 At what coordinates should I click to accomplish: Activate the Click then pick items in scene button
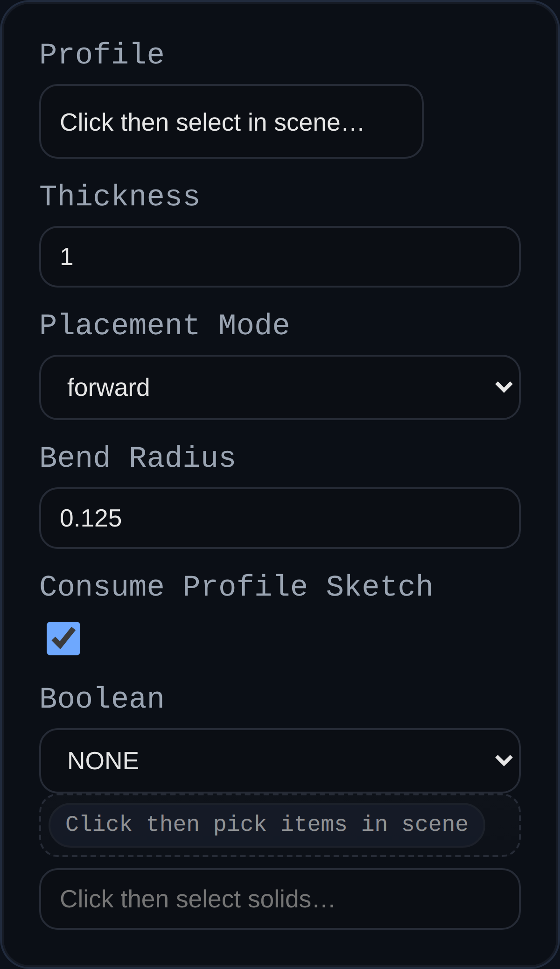266,824
